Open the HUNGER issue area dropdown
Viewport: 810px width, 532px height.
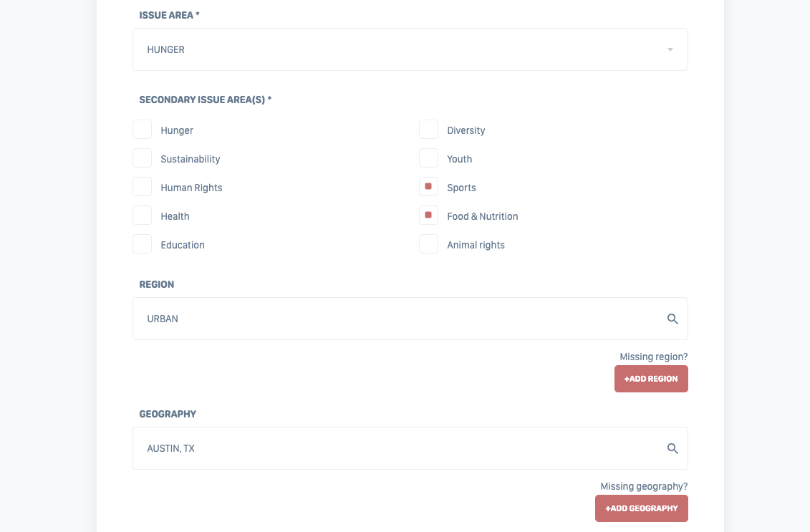click(x=410, y=49)
